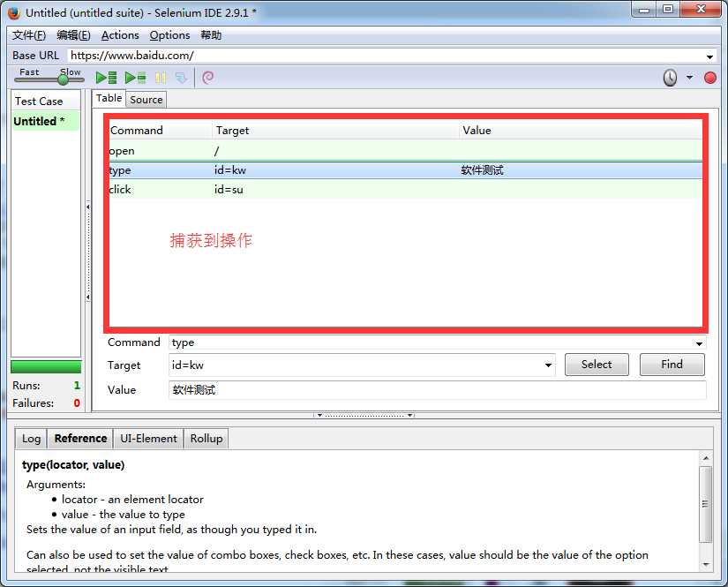This screenshot has height=587, width=728.
Task: Open the Actions menu
Action: coord(120,35)
